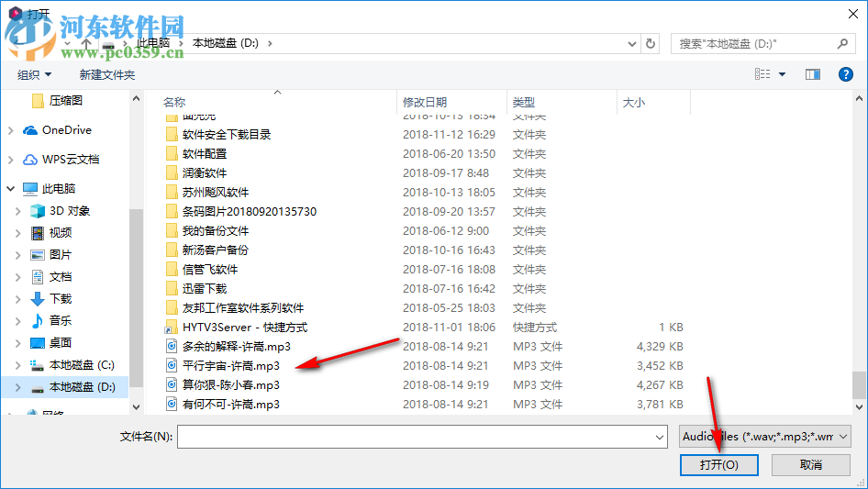This screenshot has width=868, height=489.
Task: Select the 下载 download arrow icon
Action: [x=37, y=299]
